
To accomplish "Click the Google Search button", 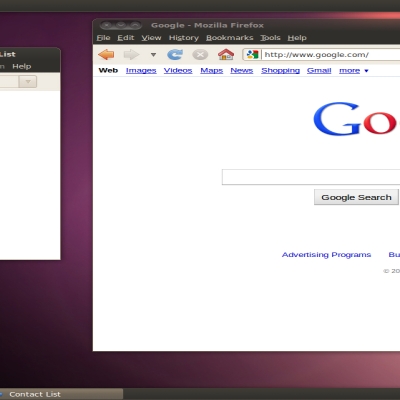I will point(356,197).
